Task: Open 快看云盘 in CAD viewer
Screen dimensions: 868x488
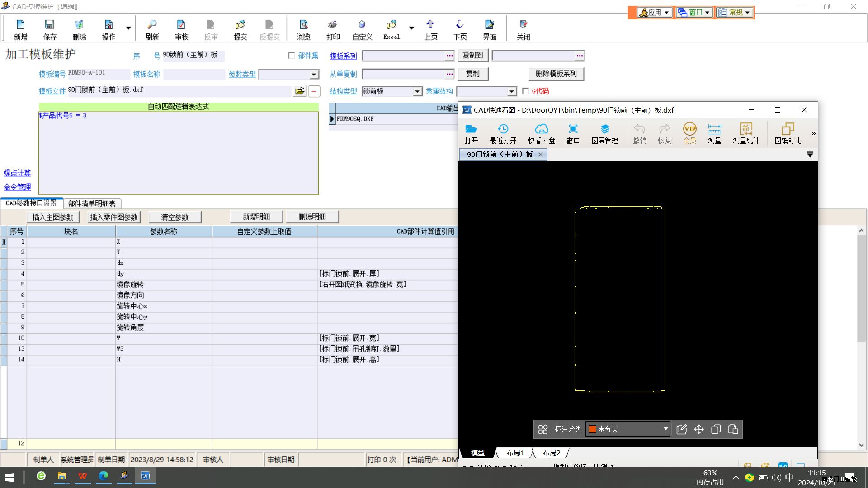Action: 542,134
